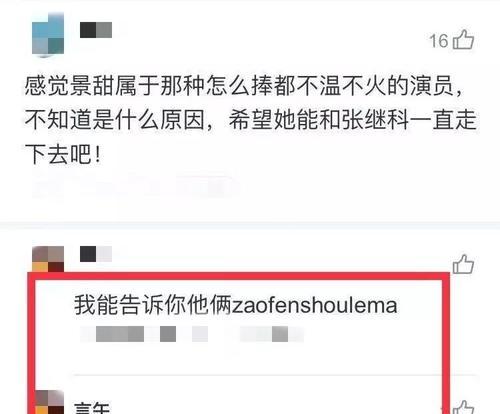Open the bottom commenter's cropped avatar

[x=50, y=402]
